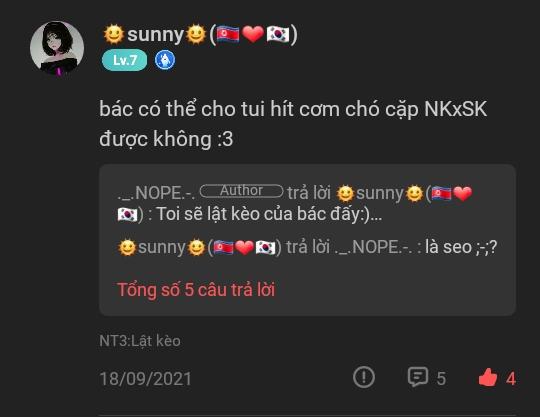Report comment with exclamation icon
The height and width of the screenshot is (417, 540).
coord(364,377)
